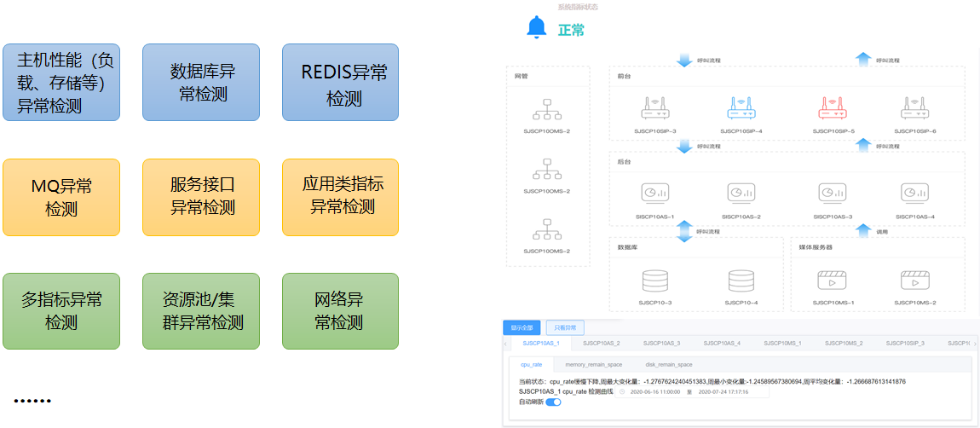
Task: Click the SISCP10AS-4 backend monitor icon
Action: (x=915, y=194)
